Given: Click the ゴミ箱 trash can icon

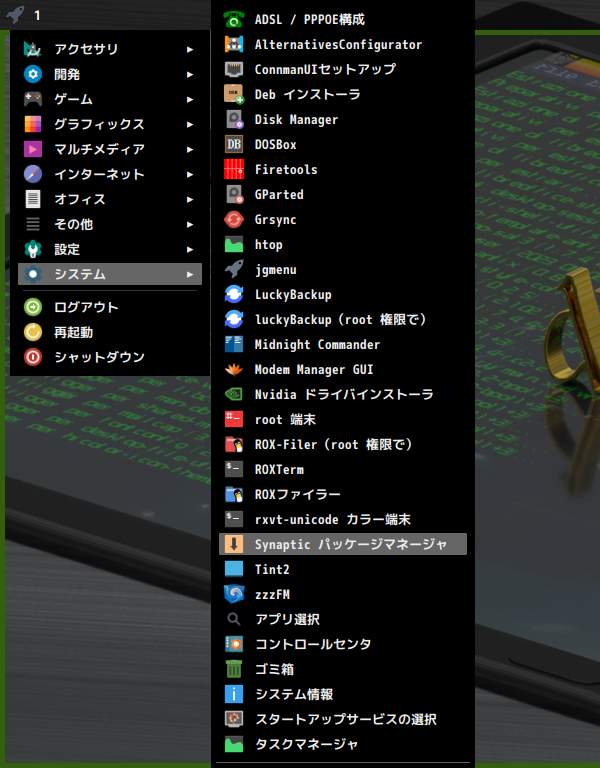Looking at the screenshot, I should pos(234,669).
